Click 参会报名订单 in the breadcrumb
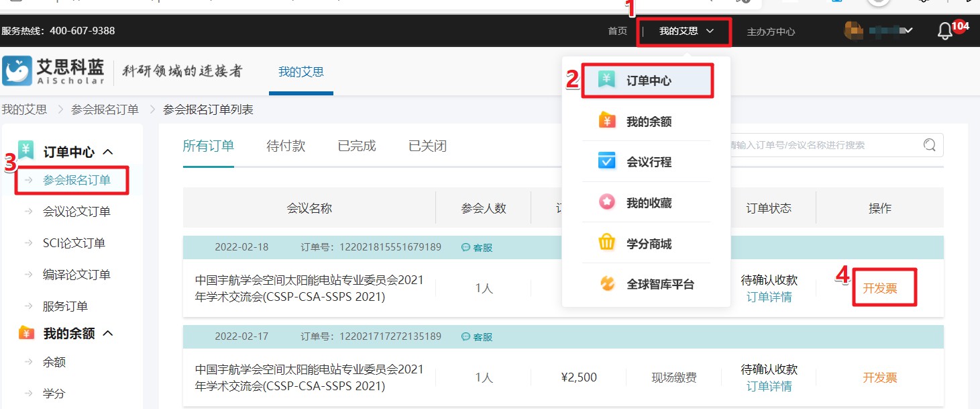The width and height of the screenshot is (980, 409). (105, 109)
